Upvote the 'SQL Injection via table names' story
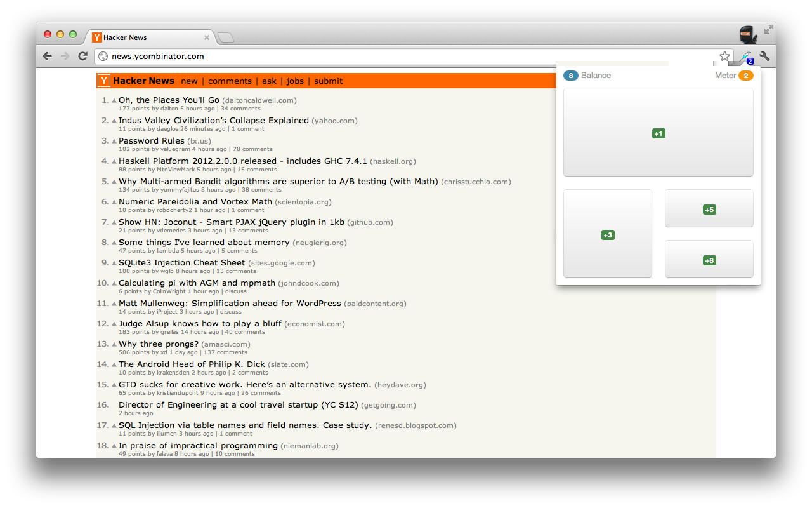This screenshot has height=508, width=812. (115, 425)
